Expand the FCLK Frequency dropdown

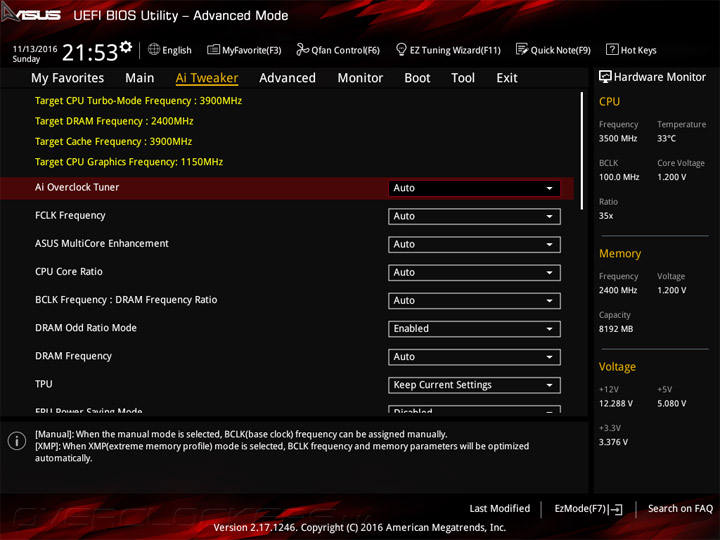(474, 216)
